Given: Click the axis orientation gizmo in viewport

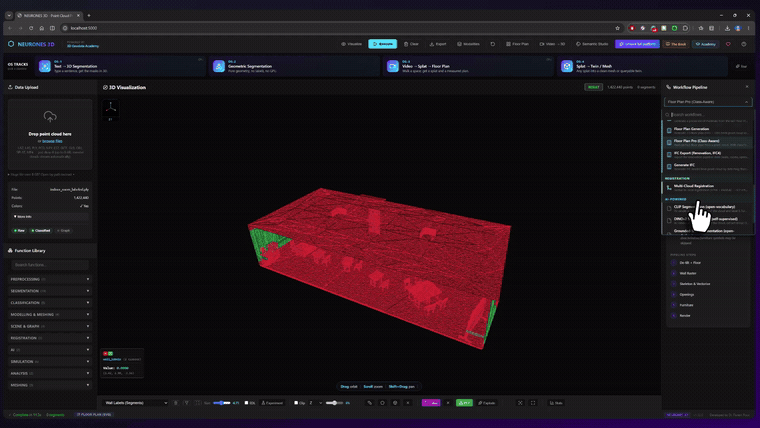Looking at the screenshot, I should (x=111, y=109).
